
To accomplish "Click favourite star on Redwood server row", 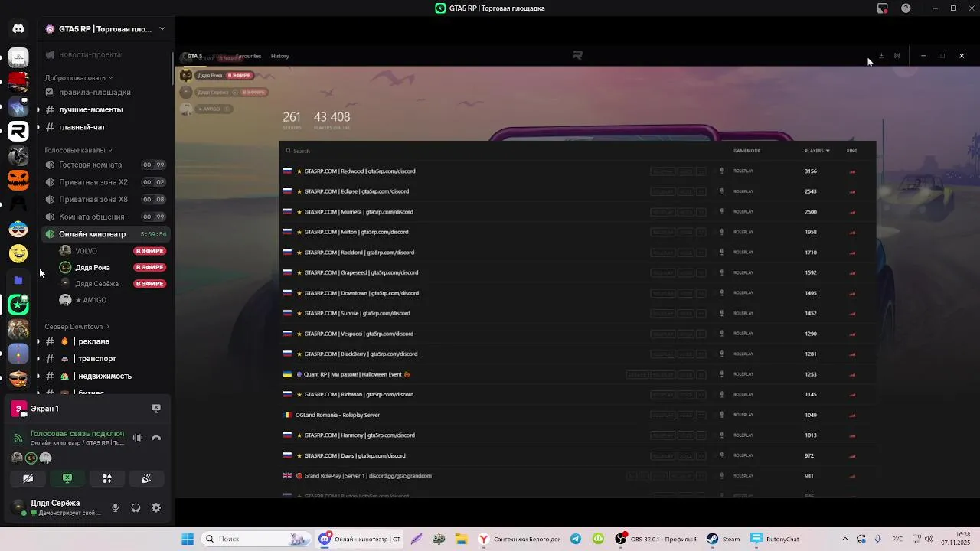I will click(x=299, y=171).
